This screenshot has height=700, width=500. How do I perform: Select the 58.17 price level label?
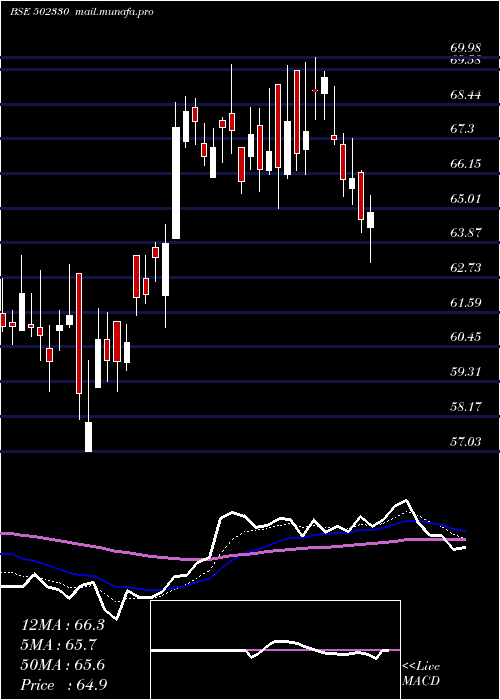pyautogui.click(x=465, y=407)
